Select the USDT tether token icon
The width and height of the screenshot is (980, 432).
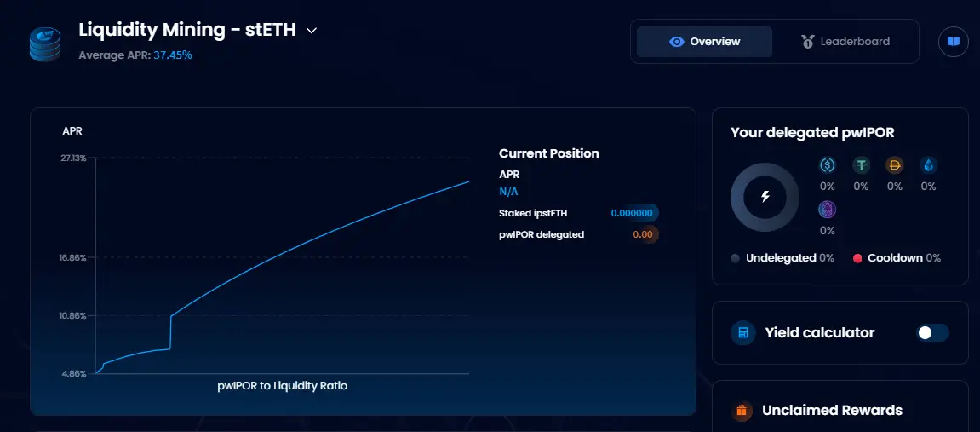point(862,165)
